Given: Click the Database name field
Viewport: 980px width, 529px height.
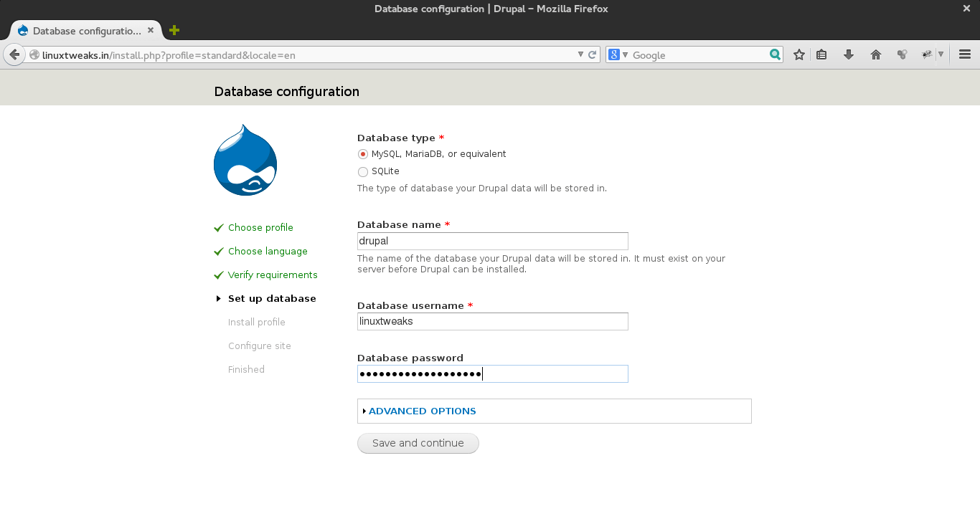Looking at the screenshot, I should click(493, 241).
